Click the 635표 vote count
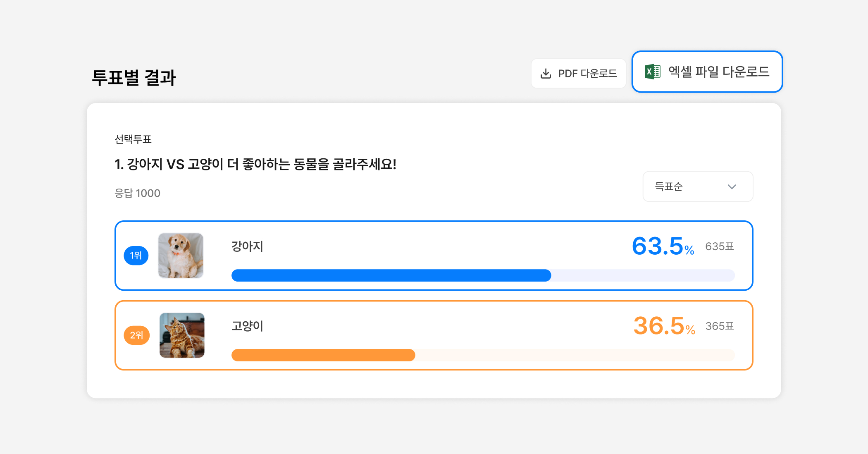The height and width of the screenshot is (454, 868). click(x=719, y=246)
